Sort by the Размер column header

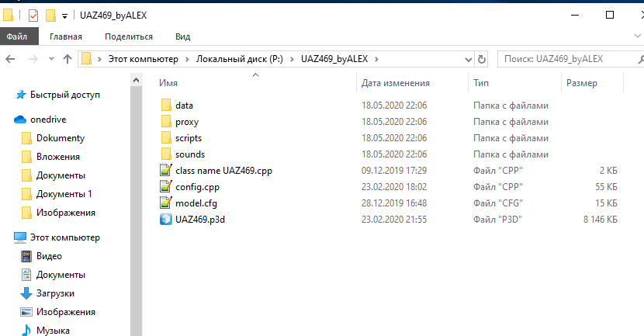coord(582,83)
